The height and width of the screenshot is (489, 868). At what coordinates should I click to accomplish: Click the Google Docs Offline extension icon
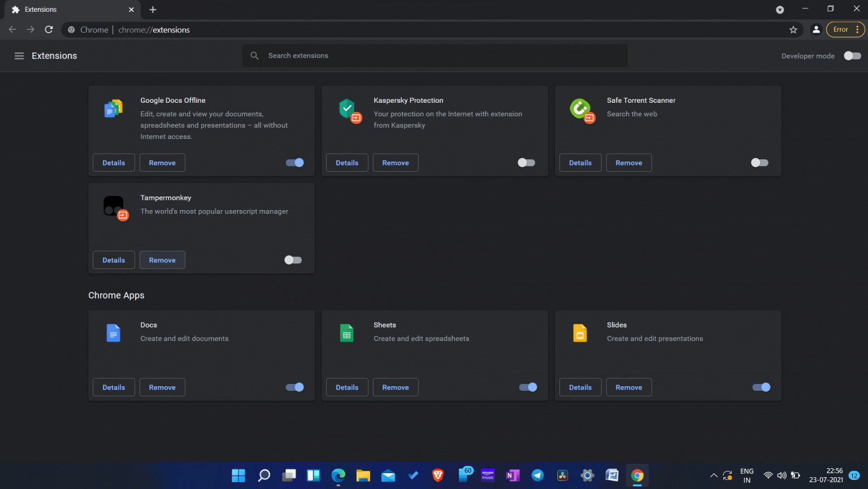point(114,108)
